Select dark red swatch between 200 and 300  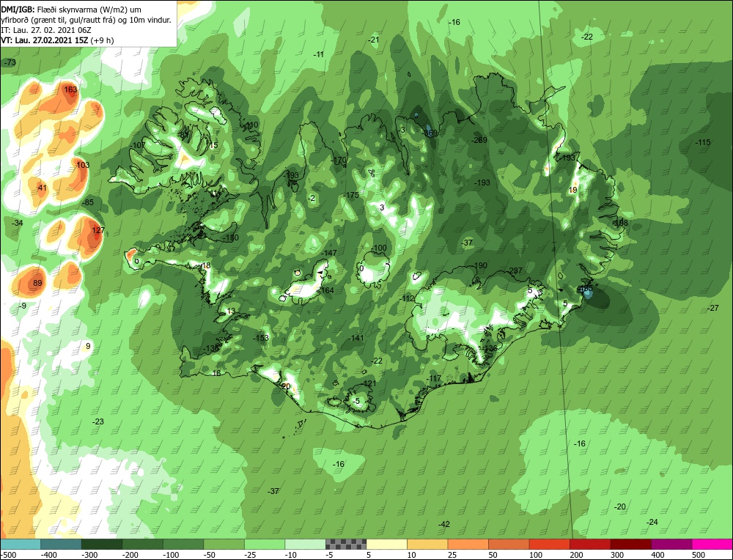pos(590,544)
